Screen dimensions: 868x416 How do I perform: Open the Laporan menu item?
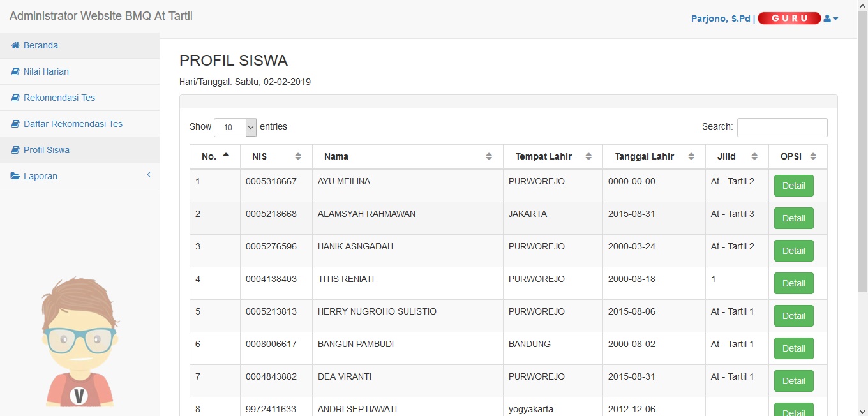click(80, 176)
